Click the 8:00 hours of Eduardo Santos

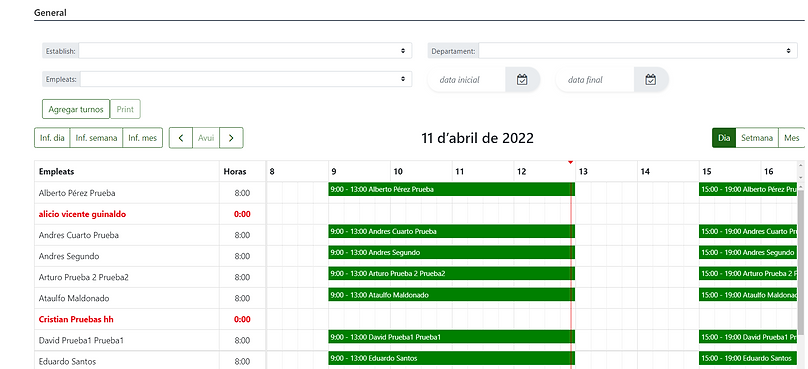[x=242, y=362]
